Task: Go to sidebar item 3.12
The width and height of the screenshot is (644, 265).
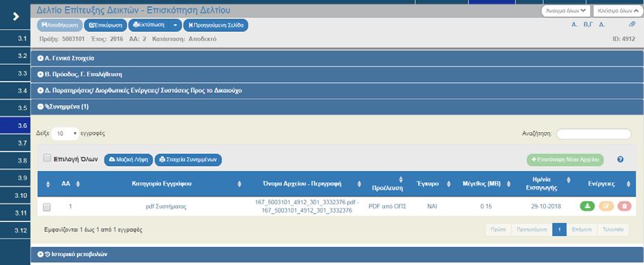Action: tap(15, 230)
